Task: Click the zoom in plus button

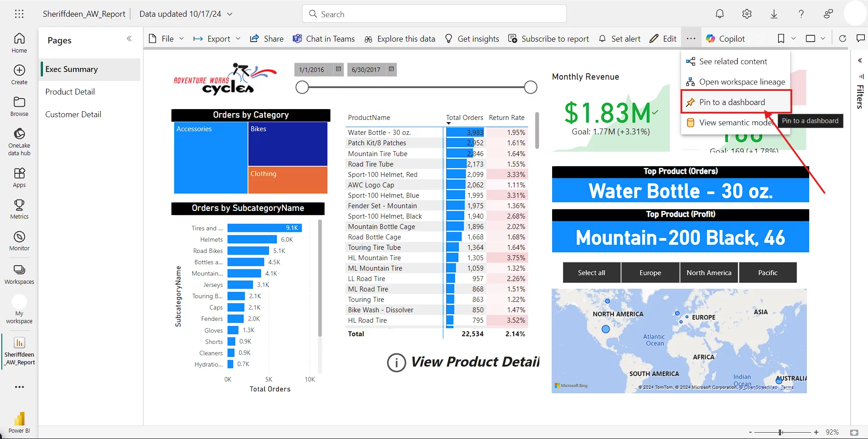Action: [816, 432]
